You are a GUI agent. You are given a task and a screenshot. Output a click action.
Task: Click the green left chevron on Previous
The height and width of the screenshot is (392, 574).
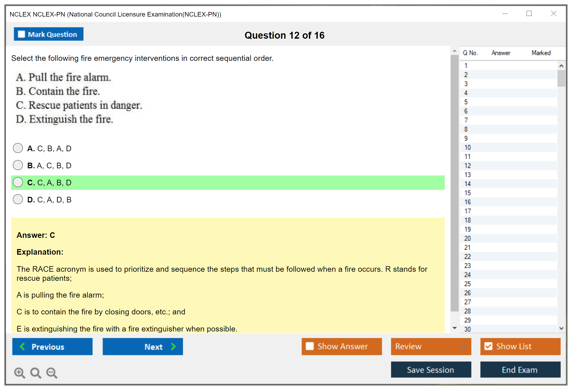pyautogui.click(x=22, y=346)
